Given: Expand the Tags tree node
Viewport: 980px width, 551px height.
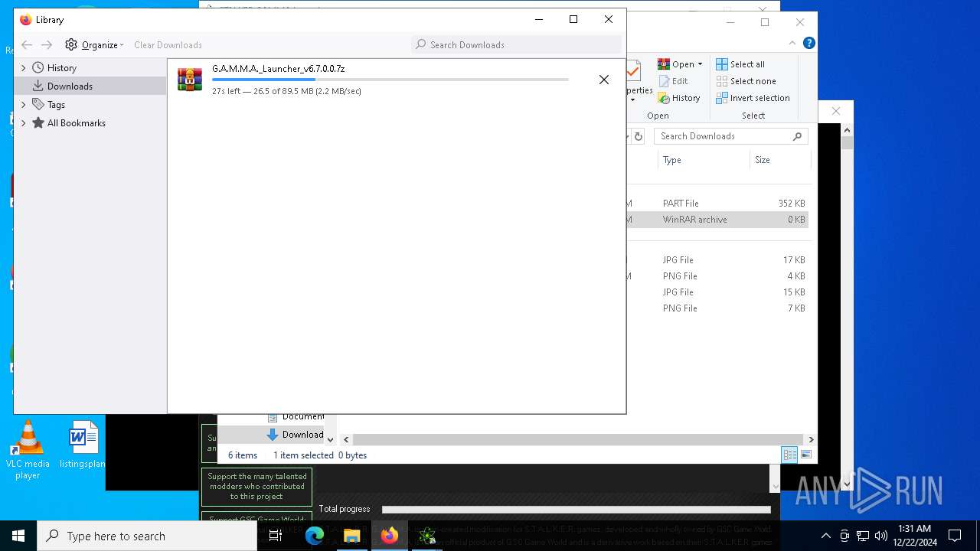Looking at the screenshot, I should pyautogui.click(x=23, y=105).
